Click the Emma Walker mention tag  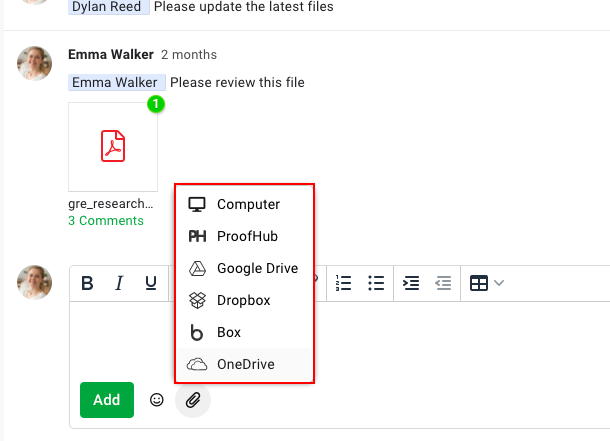tap(117, 82)
